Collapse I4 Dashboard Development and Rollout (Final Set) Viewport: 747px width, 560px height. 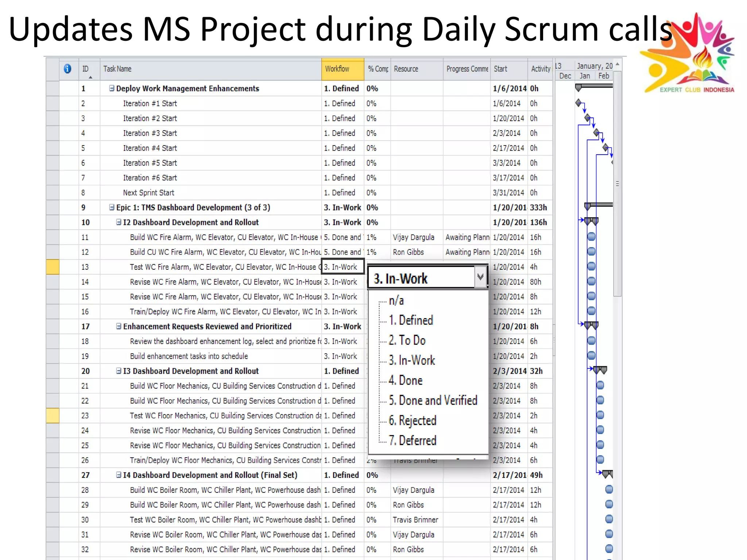(x=119, y=475)
